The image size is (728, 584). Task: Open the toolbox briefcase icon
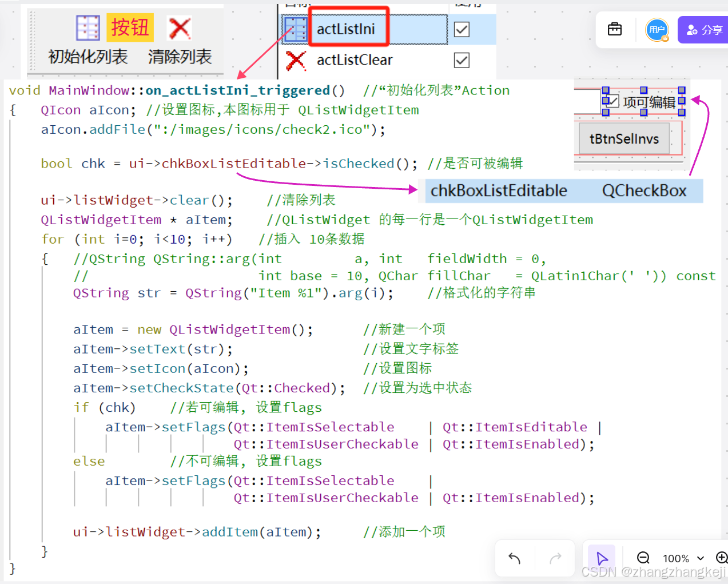tap(615, 29)
